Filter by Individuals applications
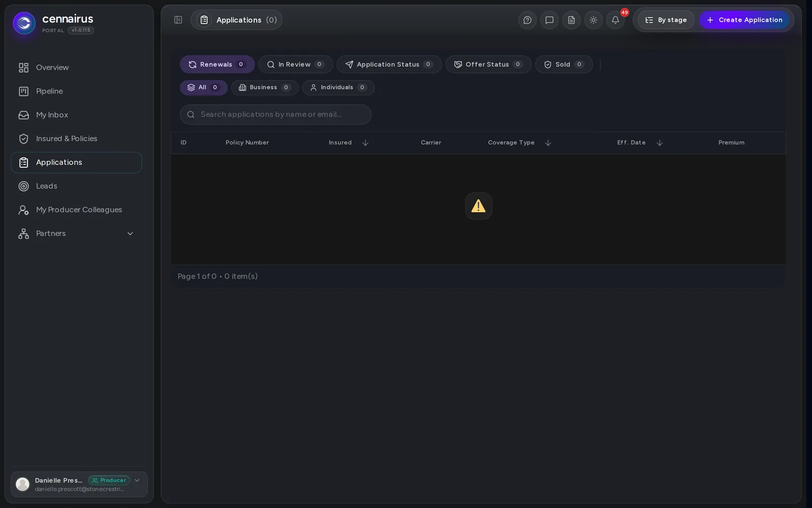This screenshot has height=508, width=812. point(339,87)
